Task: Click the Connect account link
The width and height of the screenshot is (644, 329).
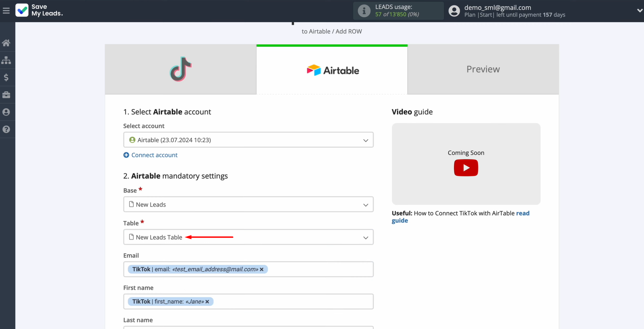Action: [154, 155]
